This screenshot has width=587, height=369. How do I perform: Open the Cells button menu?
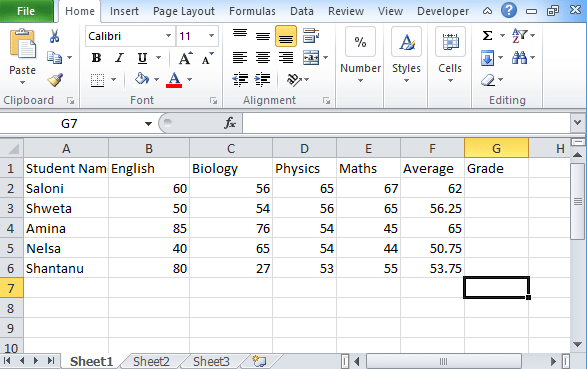pyautogui.click(x=450, y=55)
